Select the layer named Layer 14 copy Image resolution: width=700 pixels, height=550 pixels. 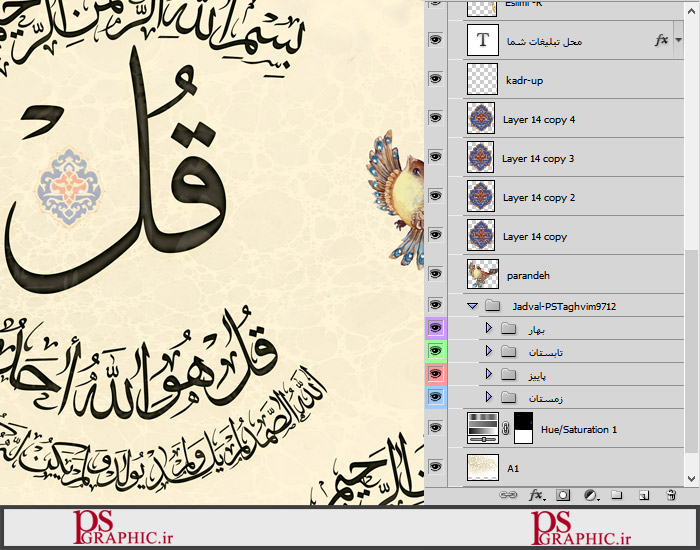point(535,237)
